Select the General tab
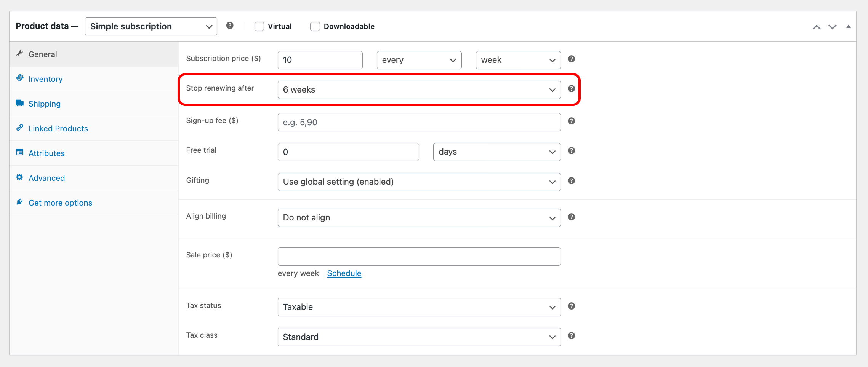Viewport: 868px width, 367px height. [94, 54]
